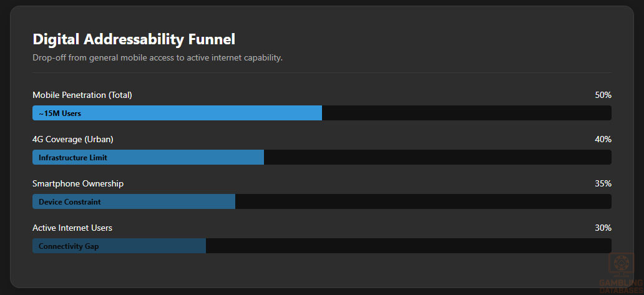Click the 50% value for Mobile Penetration

coord(603,95)
